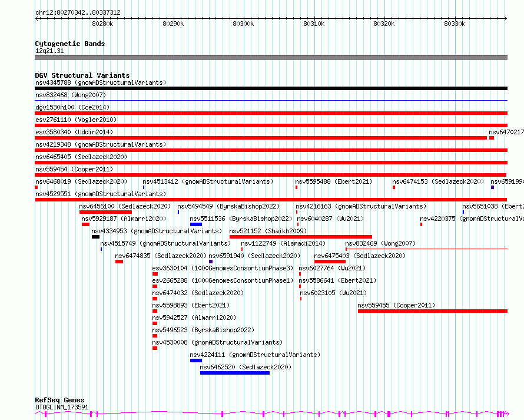This screenshot has height=420, width=524.
Task: Open the nsv6474153 (Sedlazeck2020) label
Action: point(438,181)
